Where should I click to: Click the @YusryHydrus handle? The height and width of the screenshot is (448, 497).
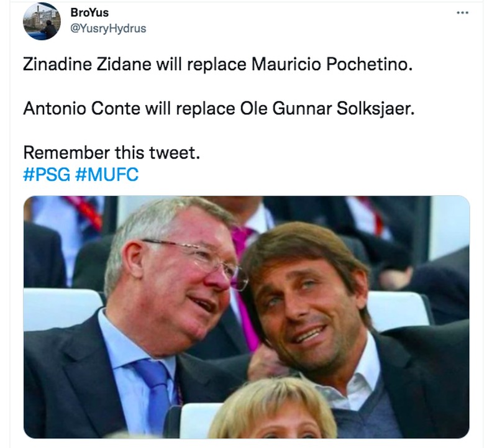click(x=95, y=26)
